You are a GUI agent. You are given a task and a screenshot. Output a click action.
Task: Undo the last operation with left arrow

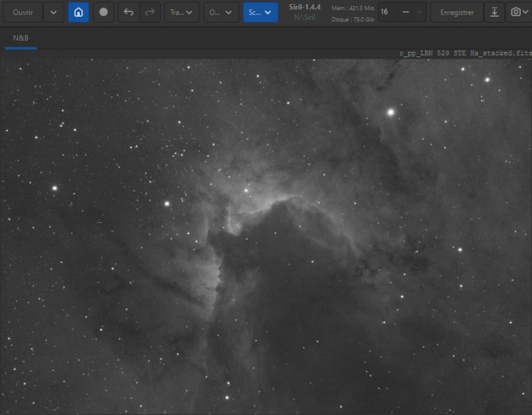(128, 12)
